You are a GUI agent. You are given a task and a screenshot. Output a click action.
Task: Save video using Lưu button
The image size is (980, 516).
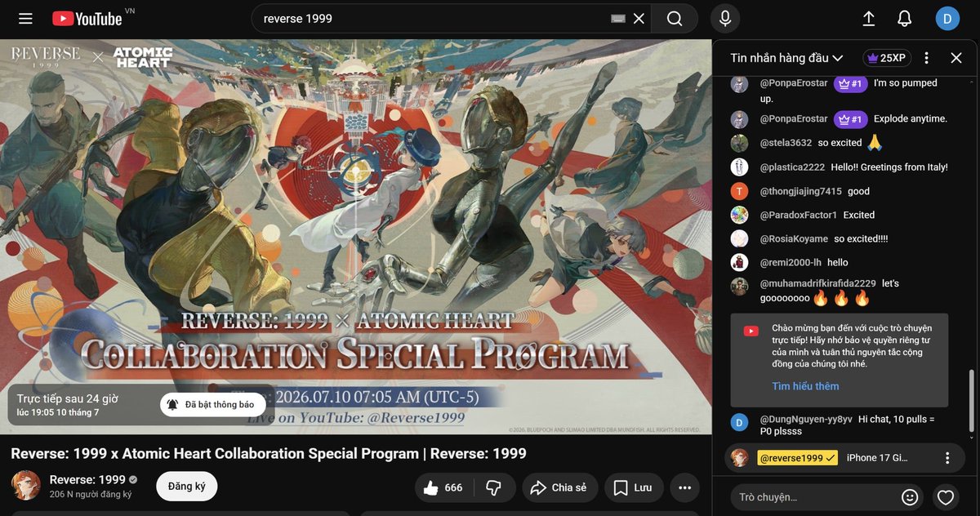634,487
